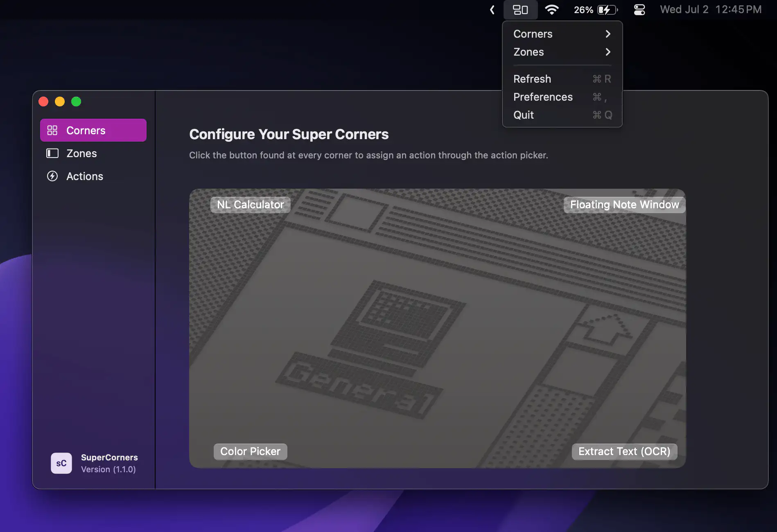Select Refresh from the menu
This screenshot has width=777, height=532.
click(x=562, y=79)
